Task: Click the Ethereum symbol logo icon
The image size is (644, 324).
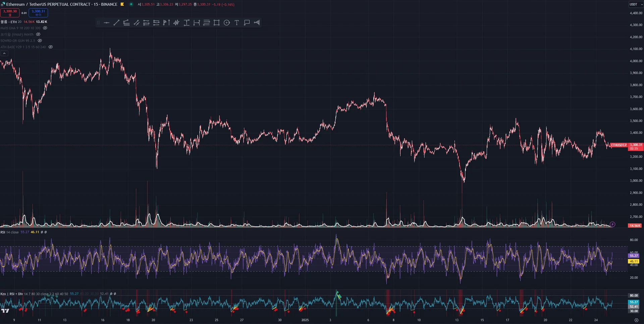Action: point(3,4)
